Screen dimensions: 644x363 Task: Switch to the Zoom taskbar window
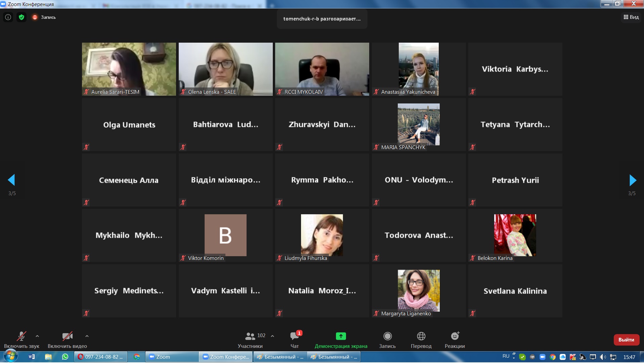[172, 357]
